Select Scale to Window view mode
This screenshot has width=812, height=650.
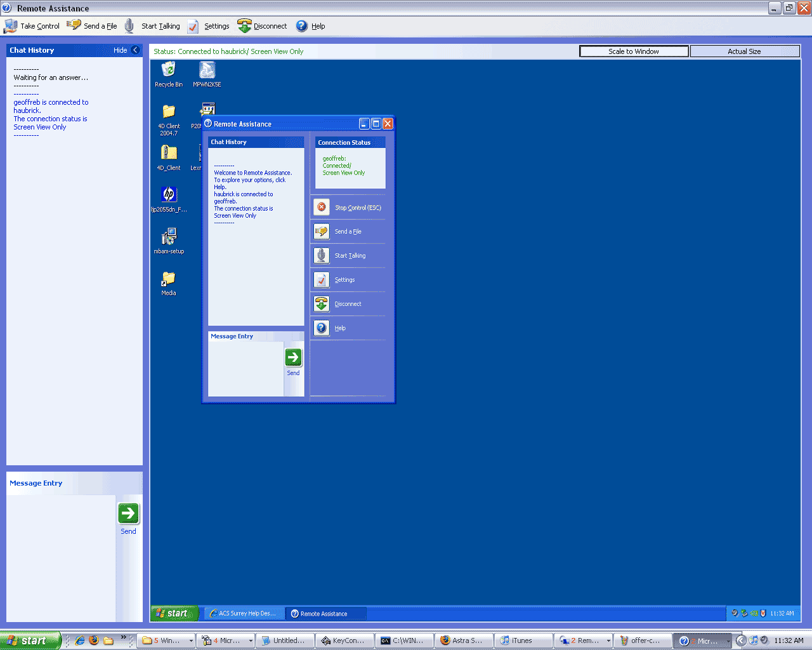click(634, 51)
